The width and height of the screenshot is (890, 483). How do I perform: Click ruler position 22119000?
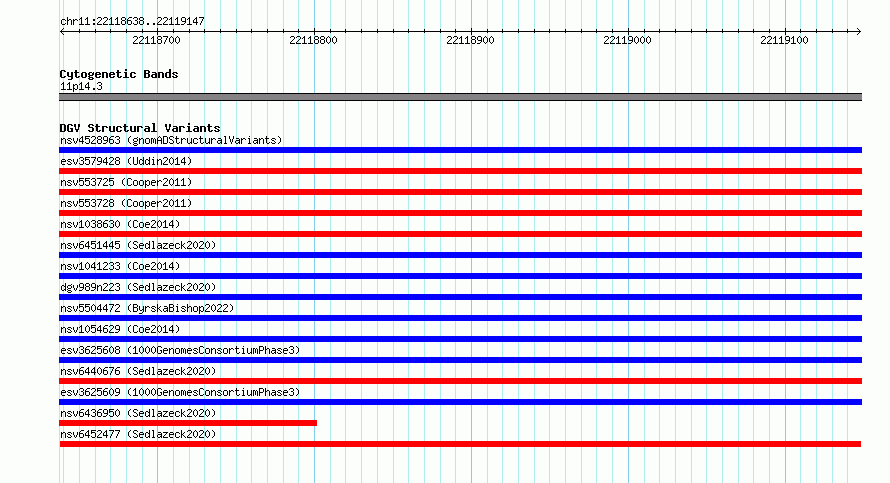[x=627, y=40]
